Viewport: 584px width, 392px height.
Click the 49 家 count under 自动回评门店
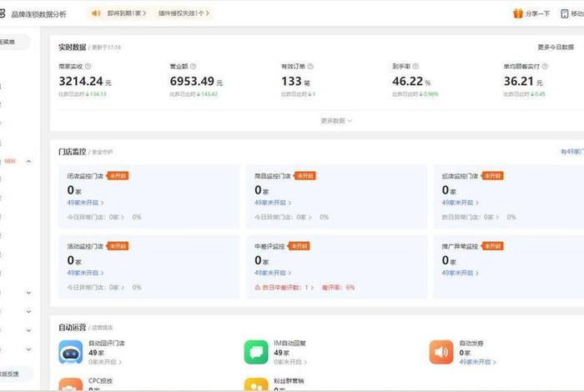pyautogui.click(x=96, y=353)
